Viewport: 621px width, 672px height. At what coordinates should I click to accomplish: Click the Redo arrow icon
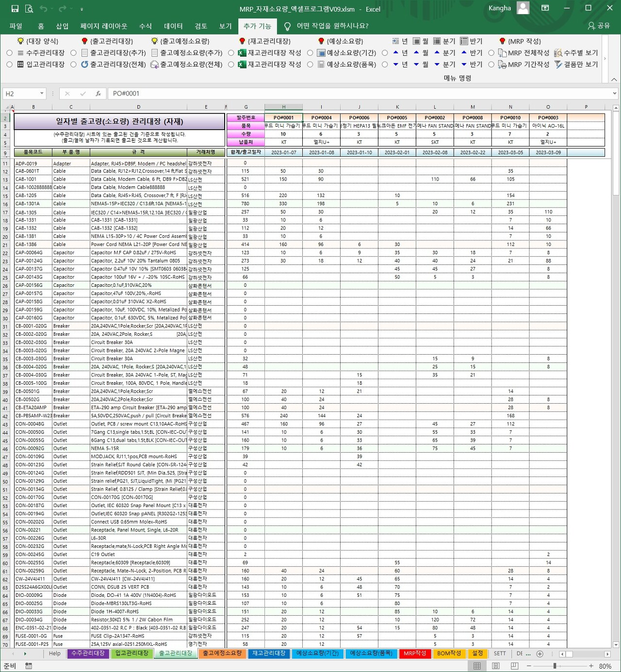[x=63, y=8]
